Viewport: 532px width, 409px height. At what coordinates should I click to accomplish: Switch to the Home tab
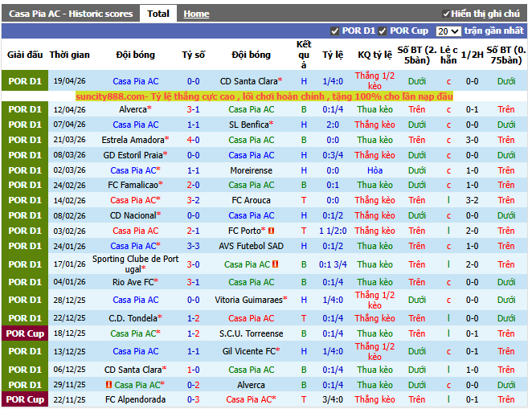tap(196, 14)
